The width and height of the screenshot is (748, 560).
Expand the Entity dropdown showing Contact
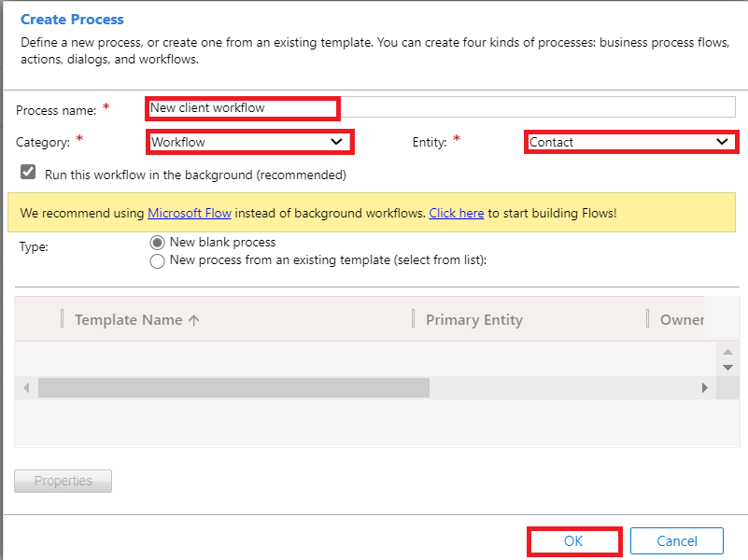(x=630, y=142)
